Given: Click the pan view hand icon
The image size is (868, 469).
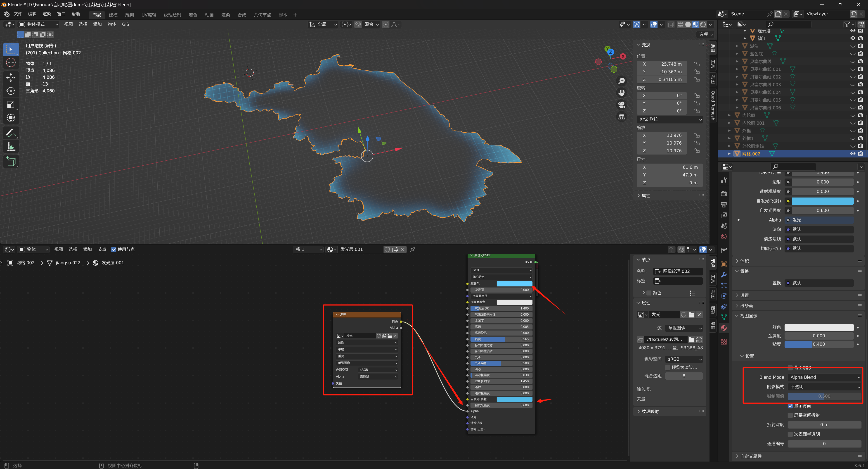Looking at the screenshot, I should [621, 93].
